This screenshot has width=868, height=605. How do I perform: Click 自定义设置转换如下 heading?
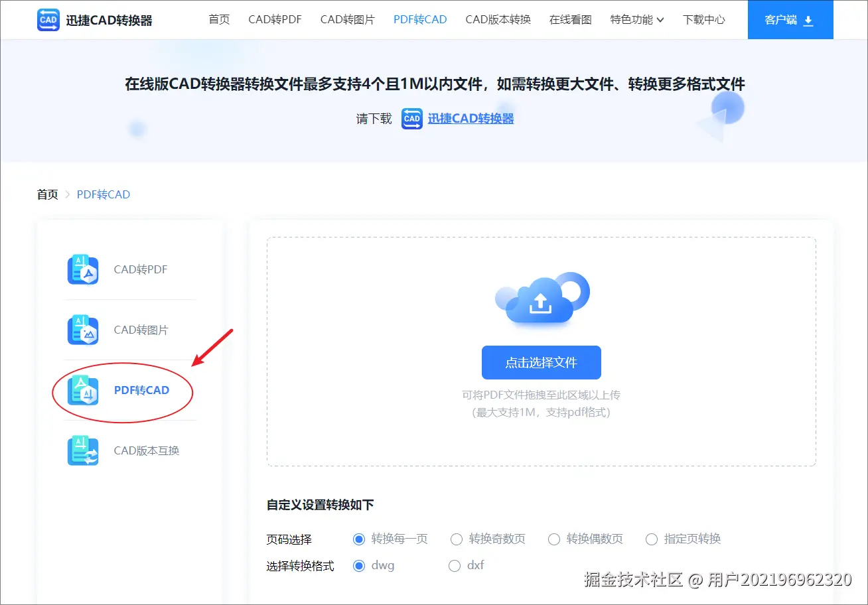click(321, 505)
